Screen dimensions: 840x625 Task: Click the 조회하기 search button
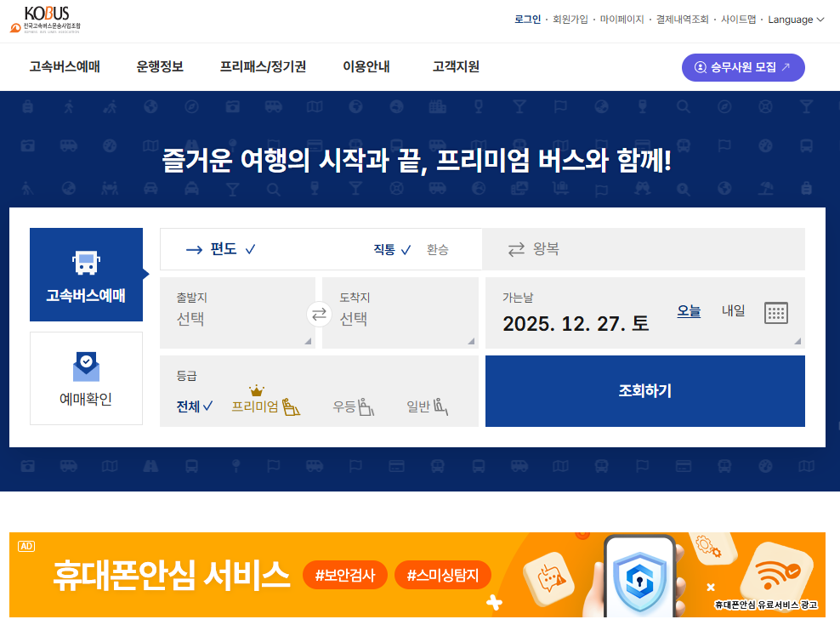tap(644, 390)
